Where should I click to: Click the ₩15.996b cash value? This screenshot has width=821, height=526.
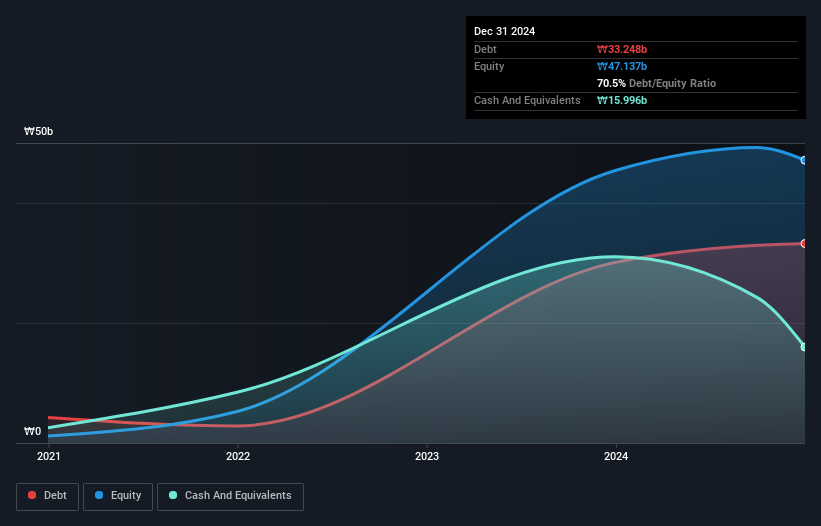pyautogui.click(x=622, y=100)
